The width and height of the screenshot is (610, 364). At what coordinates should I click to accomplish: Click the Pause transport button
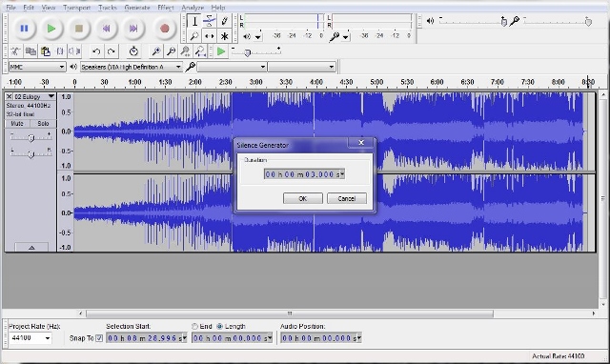tap(24, 29)
